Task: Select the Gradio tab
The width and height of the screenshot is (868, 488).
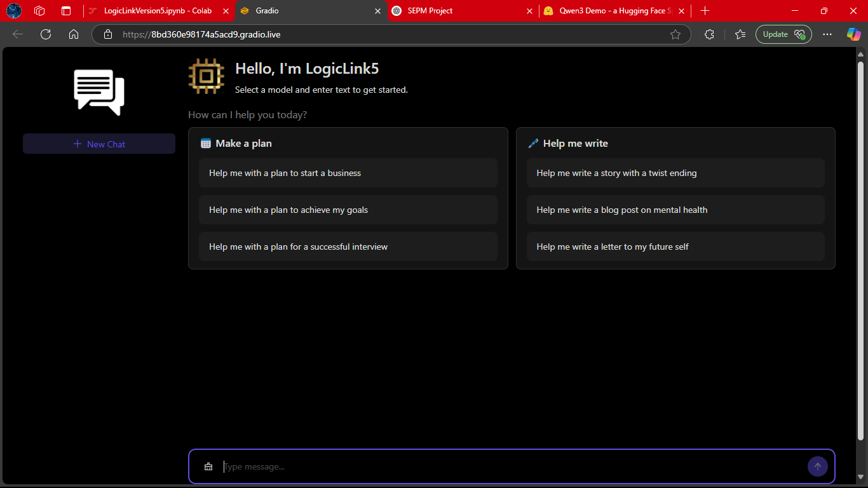Action: [310, 11]
